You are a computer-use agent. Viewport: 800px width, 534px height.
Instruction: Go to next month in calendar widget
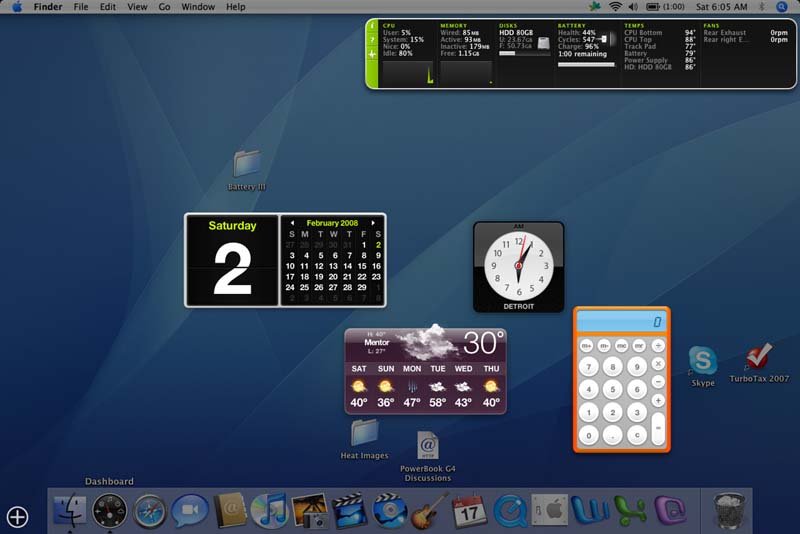pos(373,223)
